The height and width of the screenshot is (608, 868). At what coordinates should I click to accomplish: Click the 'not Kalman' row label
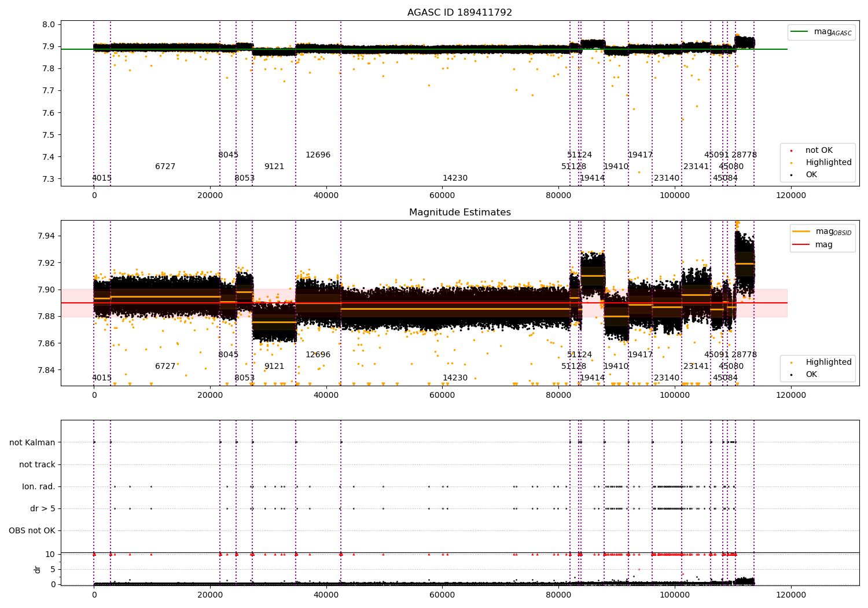point(32,443)
